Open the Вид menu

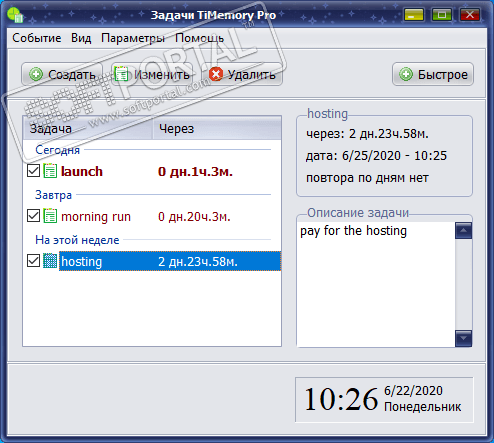81,38
